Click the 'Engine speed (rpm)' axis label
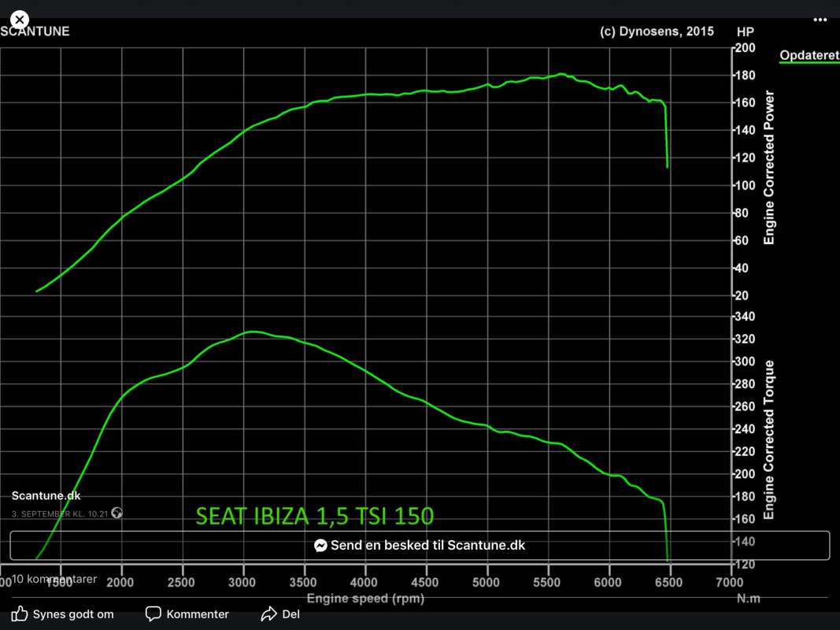This screenshot has height=630, width=840. coord(365,598)
